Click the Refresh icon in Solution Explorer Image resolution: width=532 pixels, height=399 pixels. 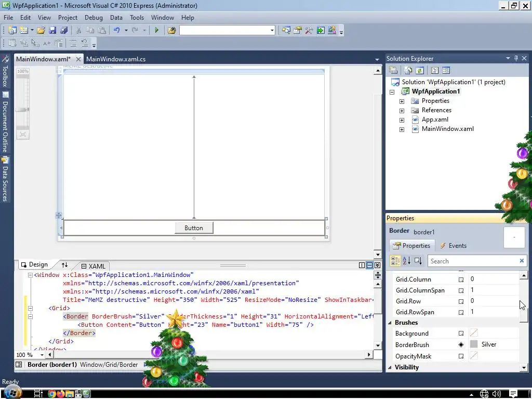(420, 70)
